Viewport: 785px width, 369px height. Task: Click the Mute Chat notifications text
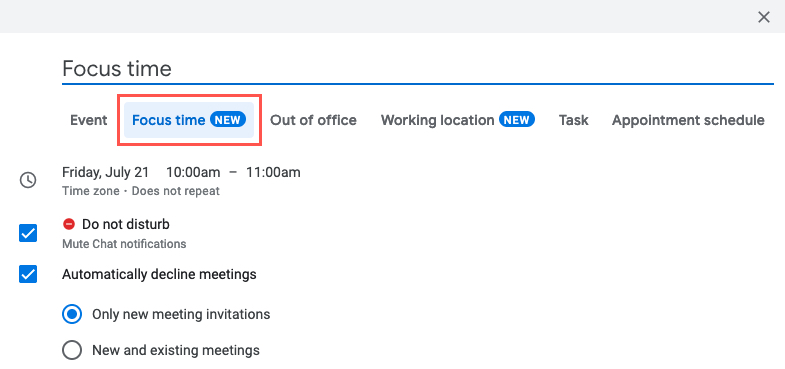coord(124,244)
